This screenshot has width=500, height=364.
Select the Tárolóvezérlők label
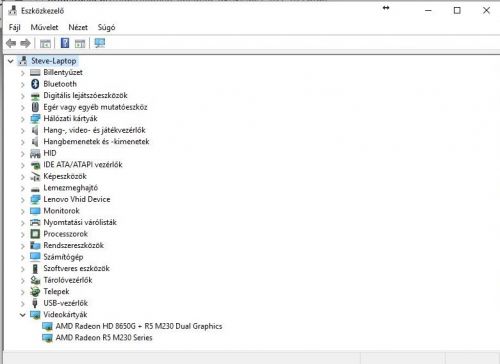(68, 280)
